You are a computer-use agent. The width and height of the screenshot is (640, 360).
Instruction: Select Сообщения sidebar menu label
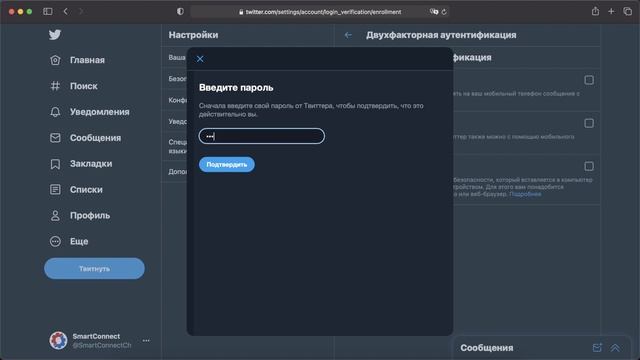pyautogui.click(x=96, y=138)
